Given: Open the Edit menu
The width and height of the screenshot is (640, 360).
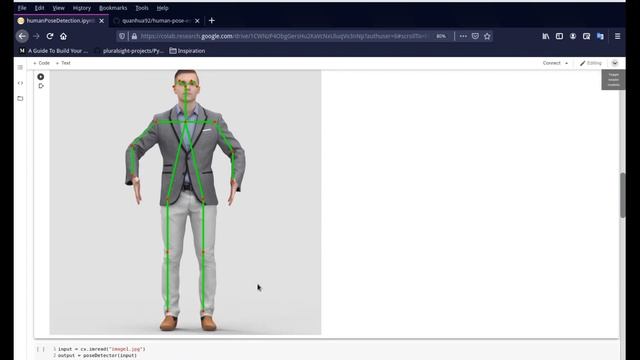Looking at the screenshot, I should (39, 8).
